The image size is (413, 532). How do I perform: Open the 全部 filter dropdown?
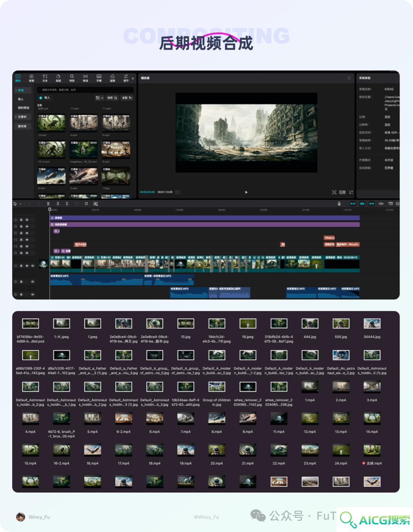127,98
